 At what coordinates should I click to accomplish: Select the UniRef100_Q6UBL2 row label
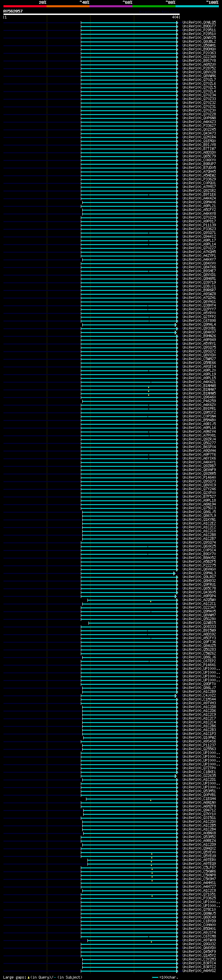coord(199,41)
